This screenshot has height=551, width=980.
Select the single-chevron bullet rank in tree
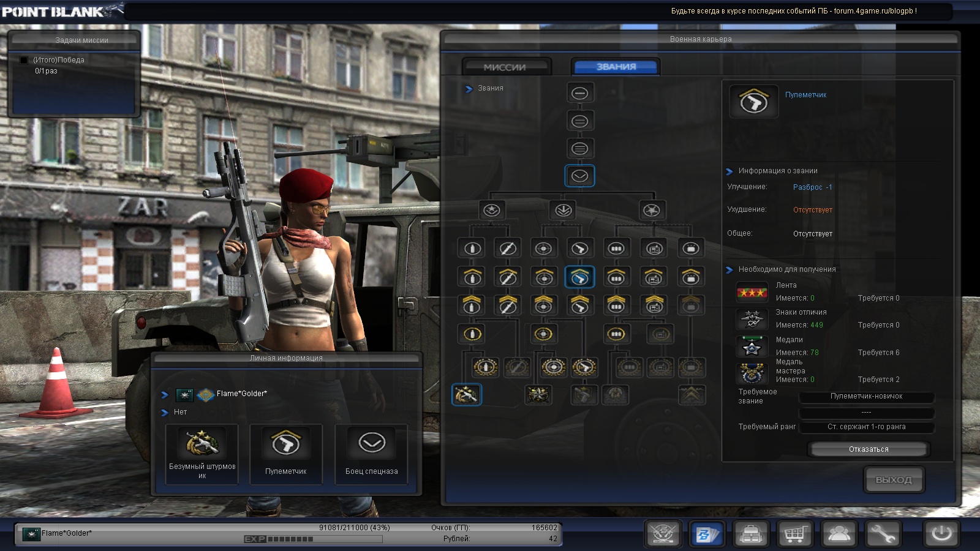point(472,277)
